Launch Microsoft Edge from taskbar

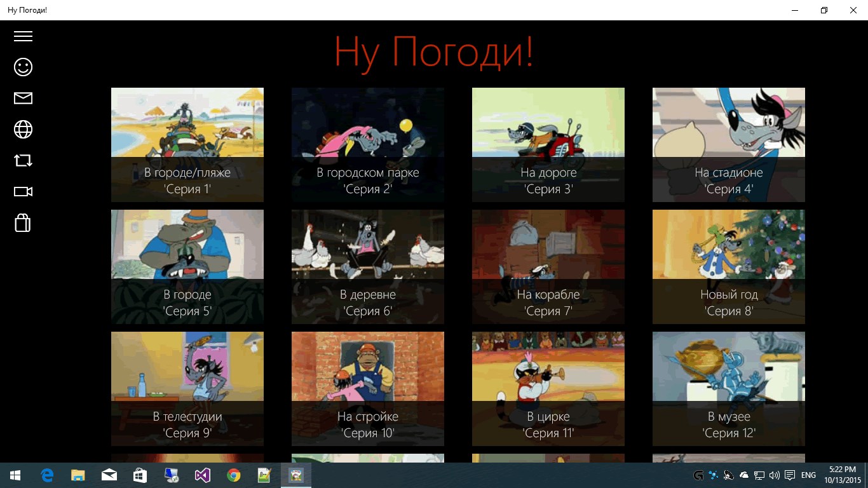(x=47, y=475)
